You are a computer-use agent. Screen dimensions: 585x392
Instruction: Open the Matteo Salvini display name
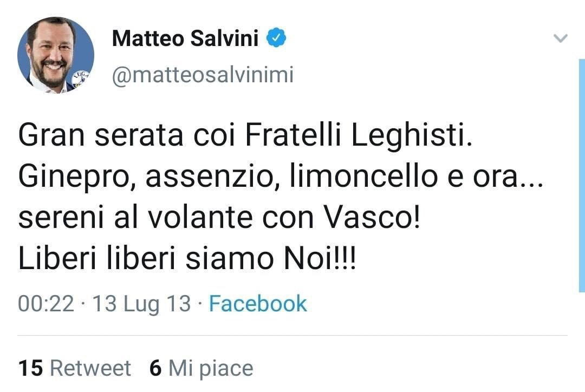click(x=185, y=38)
